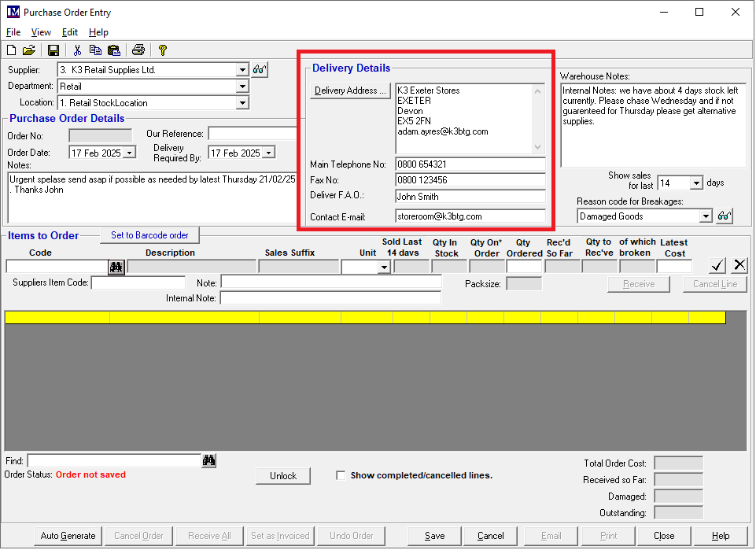Open the Edit menu

(70, 32)
